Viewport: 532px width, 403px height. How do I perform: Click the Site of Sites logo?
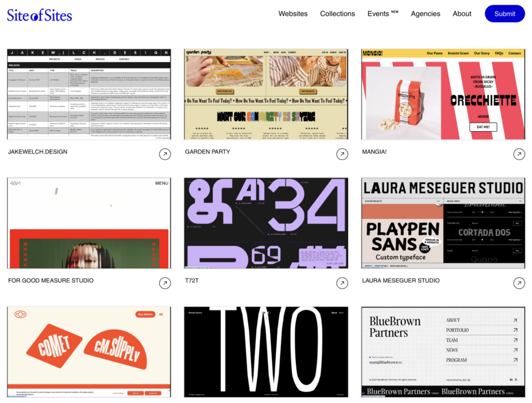39,15
